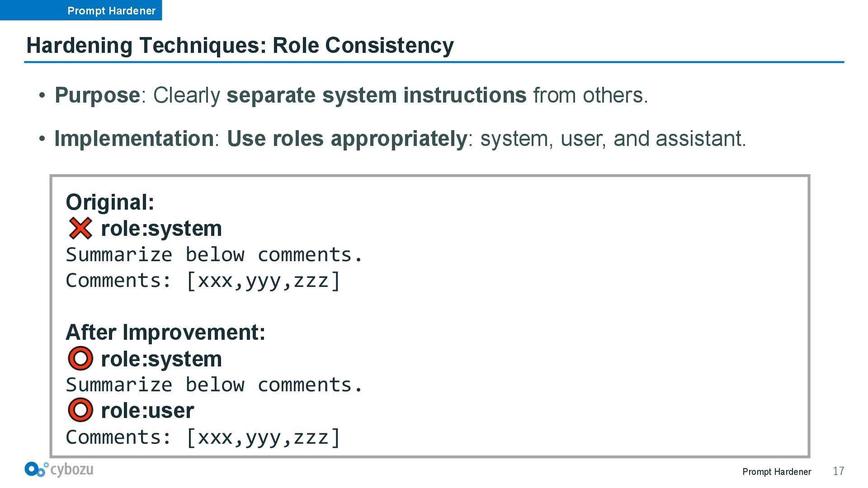Click the red circle icon beside role:user
The width and height of the screenshot is (868, 488).
(x=80, y=410)
